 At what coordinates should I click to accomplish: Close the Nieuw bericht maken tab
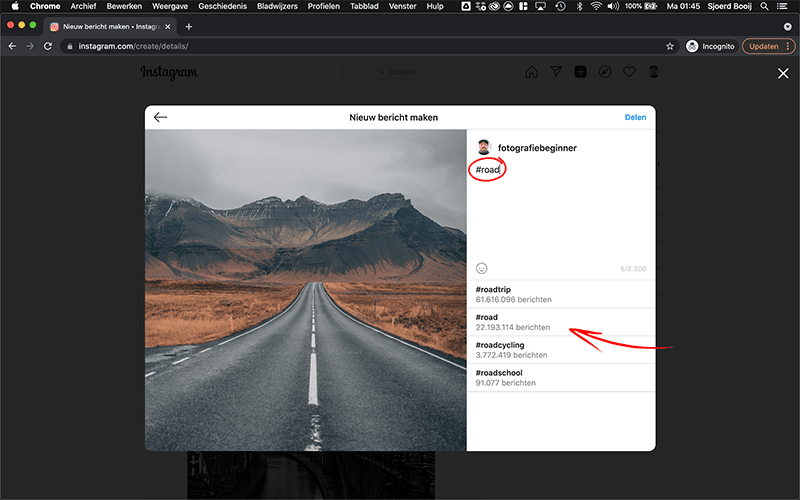(167, 27)
